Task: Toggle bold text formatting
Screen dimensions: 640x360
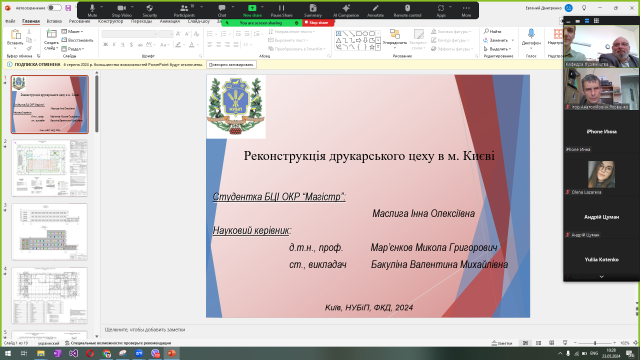Action: (x=105, y=44)
